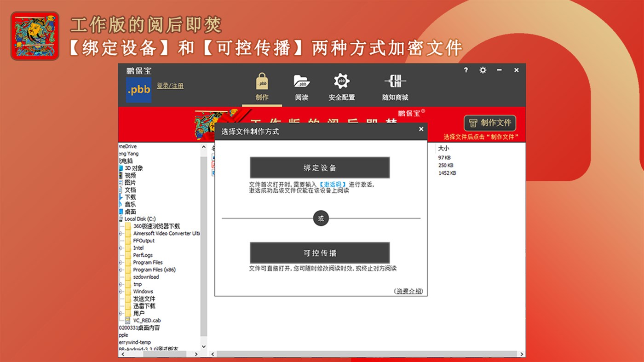Select VC_RED.cab file in tree
Viewport: 644px width, 362px height.
click(x=143, y=321)
